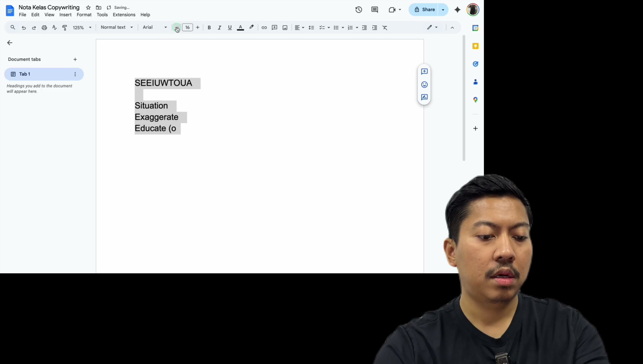The height and width of the screenshot is (364, 643).
Task: Open Contacts side panel
Action: pos(476,82)
